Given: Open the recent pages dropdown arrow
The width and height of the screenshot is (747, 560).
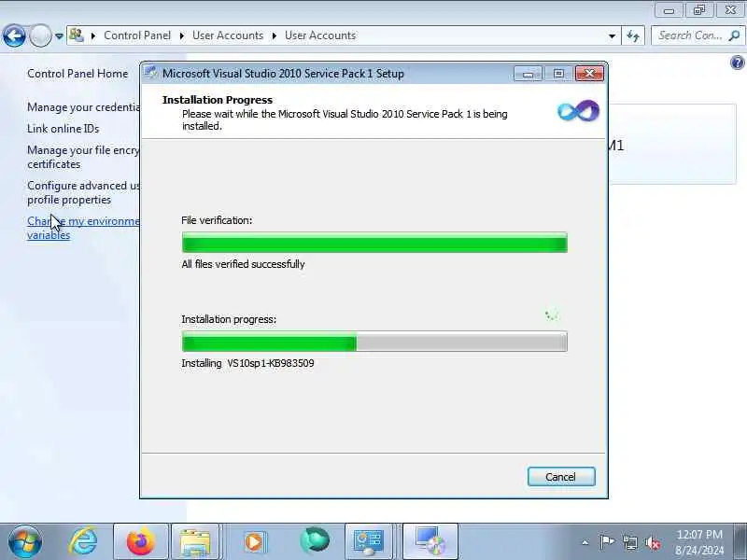Looking at the screenshot, I should click(59, 36).
